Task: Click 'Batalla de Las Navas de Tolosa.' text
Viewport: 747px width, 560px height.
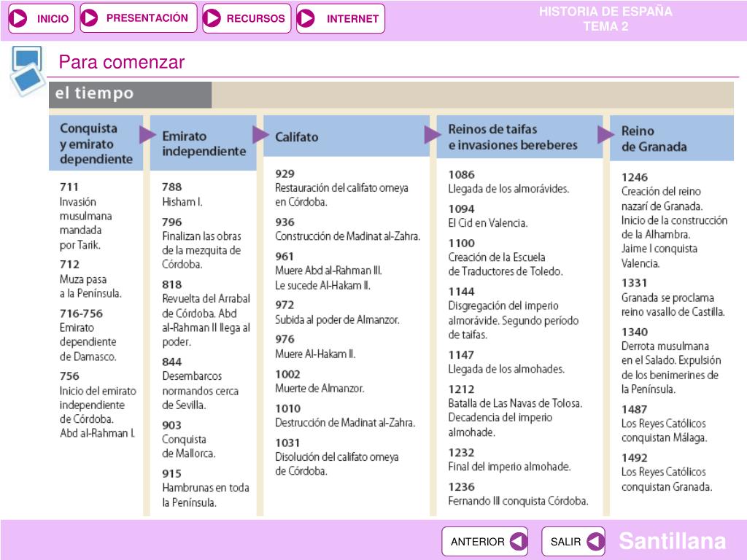Action: [x=515, y=403]
